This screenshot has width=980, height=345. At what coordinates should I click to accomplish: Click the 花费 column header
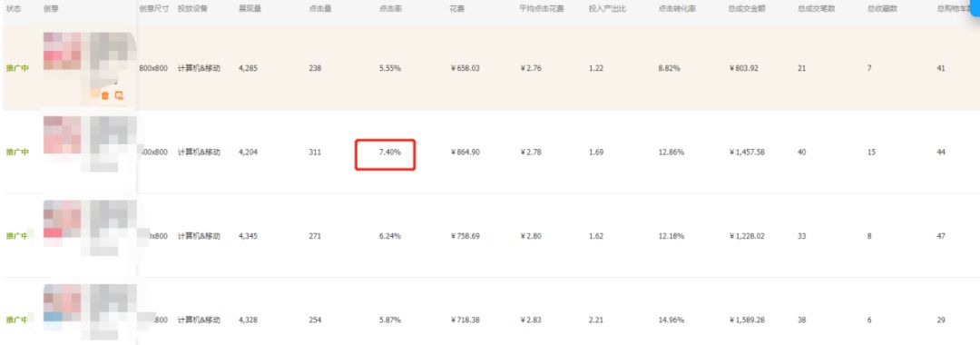coord(456,10)
